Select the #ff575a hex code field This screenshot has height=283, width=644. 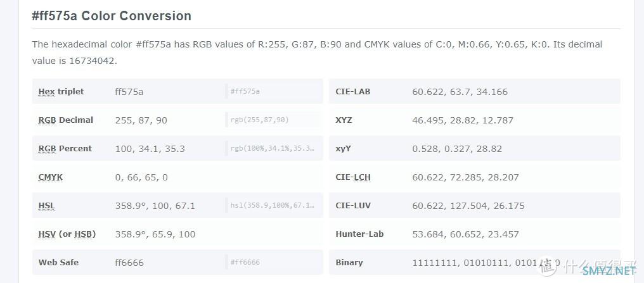click(273, 91)
